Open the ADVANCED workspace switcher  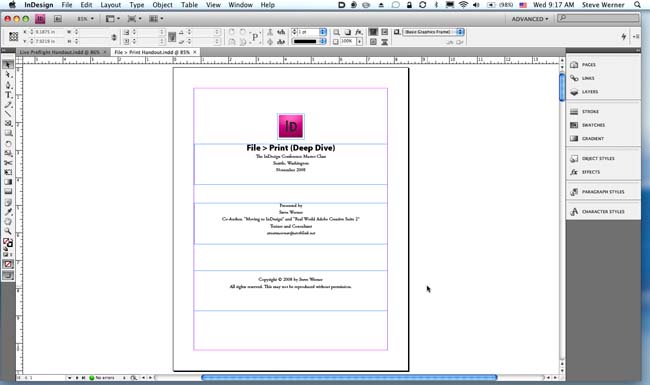pos(529,19)
